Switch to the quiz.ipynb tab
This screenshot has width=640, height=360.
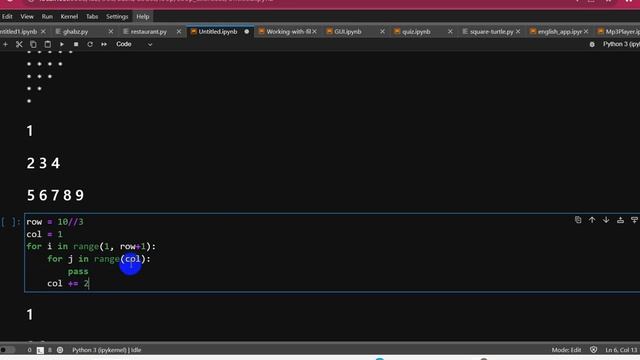click(416, 31)
